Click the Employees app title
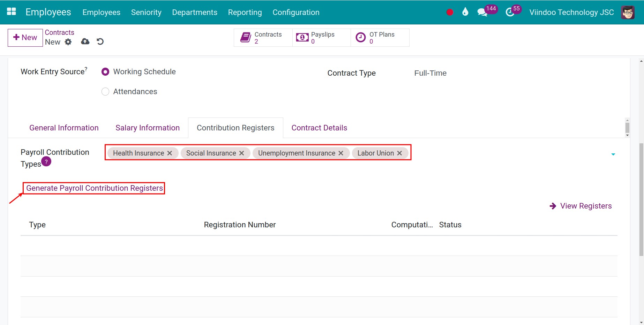 [48, 12]
